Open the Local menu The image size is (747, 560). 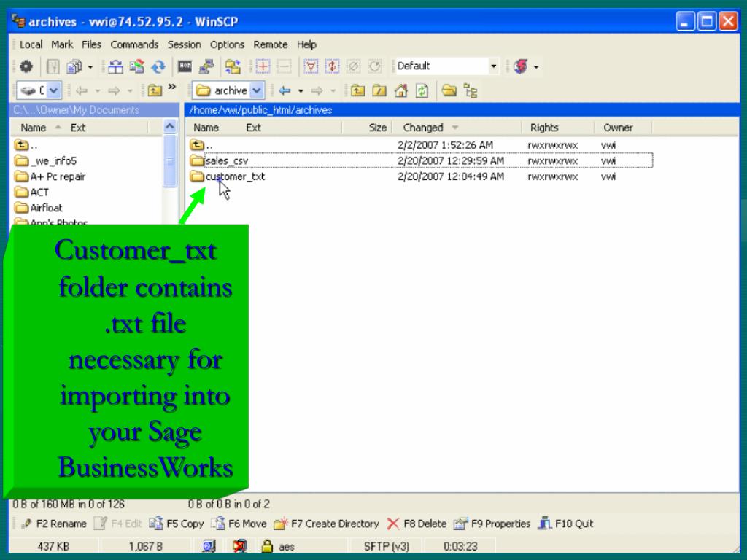31,44
